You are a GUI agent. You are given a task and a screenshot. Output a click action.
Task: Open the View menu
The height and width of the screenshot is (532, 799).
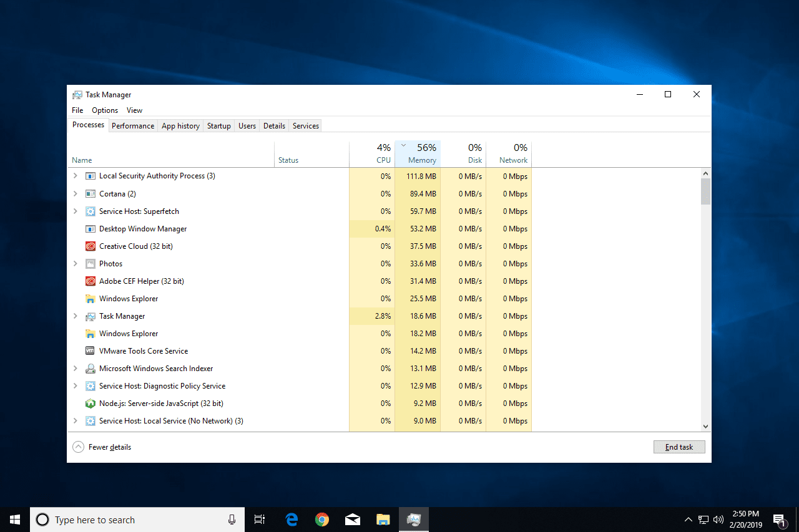[x=134, y=110]
